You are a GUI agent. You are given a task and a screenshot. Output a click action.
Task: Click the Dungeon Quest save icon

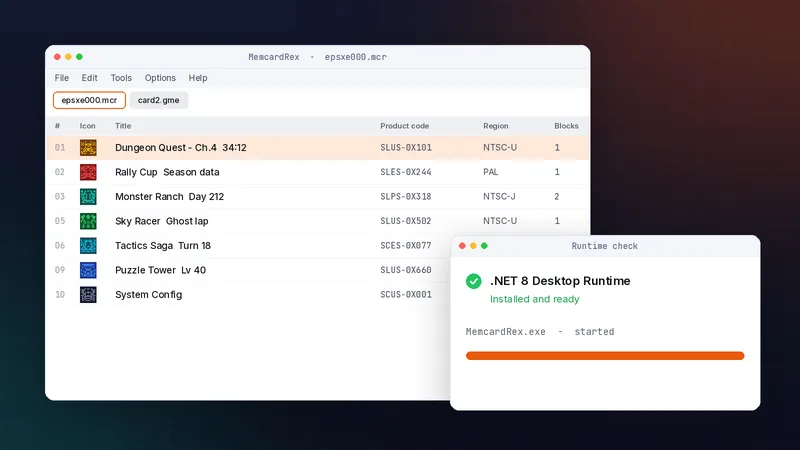coord(88,148)
